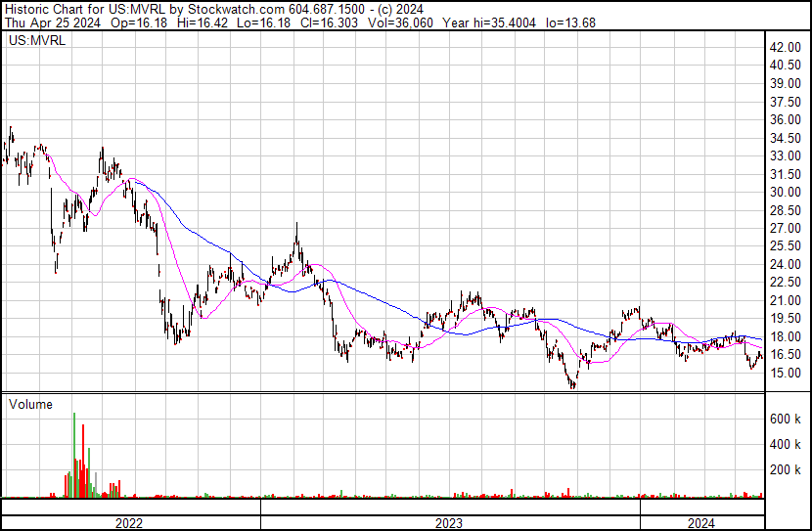The height and width of the screenshot is (531, 812).
Task: Click the 42.00 price axis label
Action: [x=786, y=47]
